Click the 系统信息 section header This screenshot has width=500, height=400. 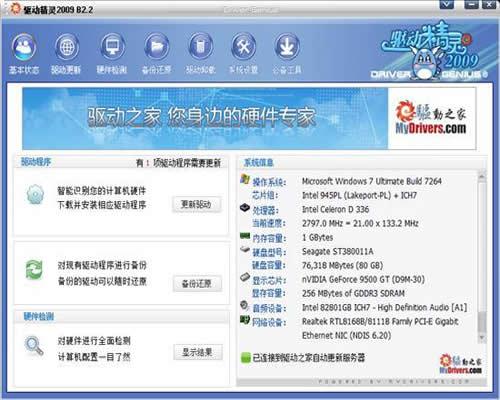point(259,163)
